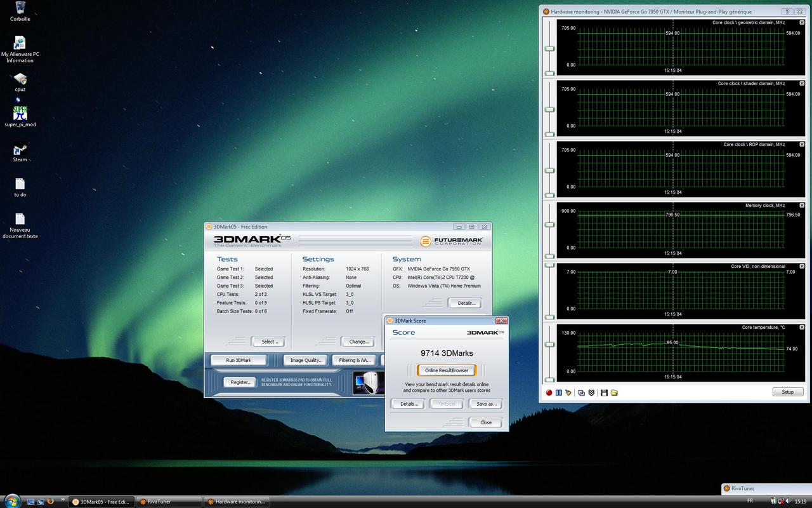Close the Core clock ROP domain graph
Viewport: 812px width, 508px height.
802,144
